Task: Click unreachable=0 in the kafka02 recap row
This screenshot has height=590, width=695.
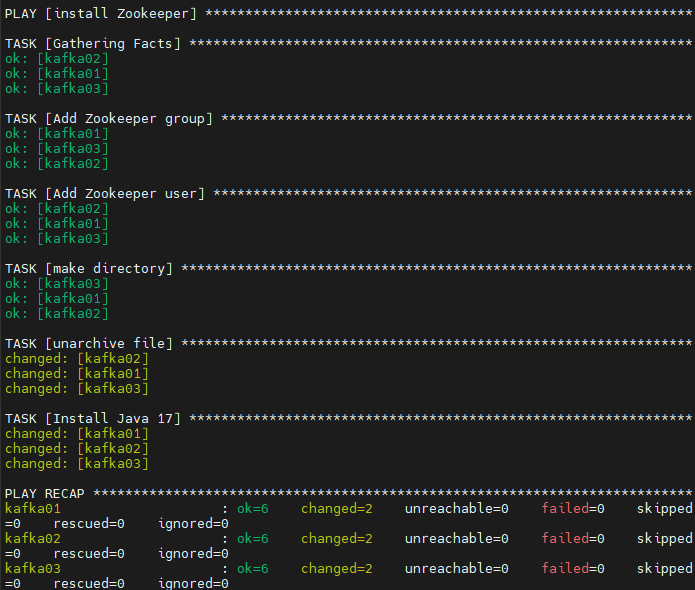Action: tap(457, 539)
